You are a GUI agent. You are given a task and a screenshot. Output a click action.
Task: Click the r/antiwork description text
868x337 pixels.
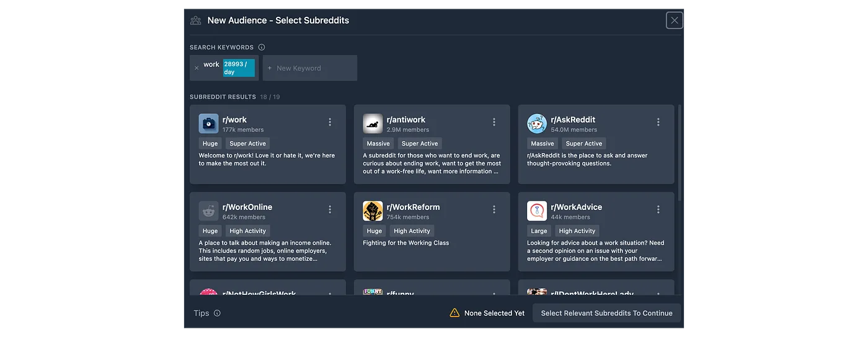[432, 164]
